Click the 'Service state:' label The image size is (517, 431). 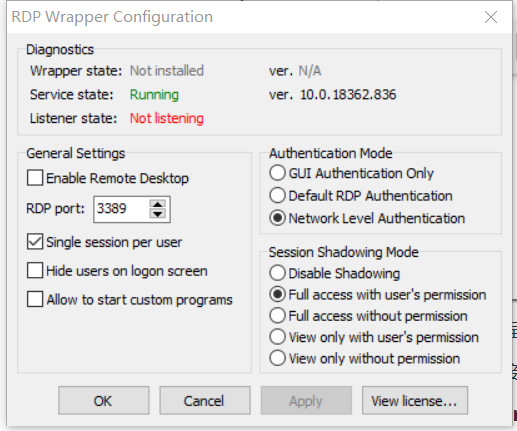[x=72, y=95]
